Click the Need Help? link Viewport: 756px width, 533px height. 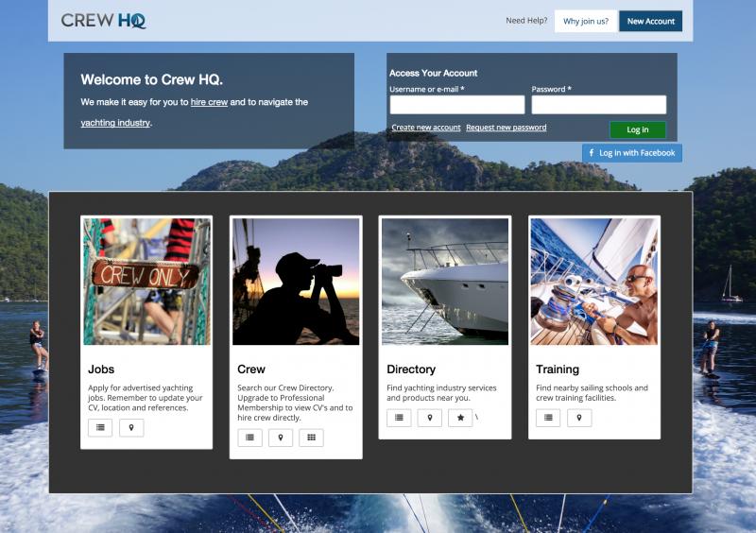point(526,21)
